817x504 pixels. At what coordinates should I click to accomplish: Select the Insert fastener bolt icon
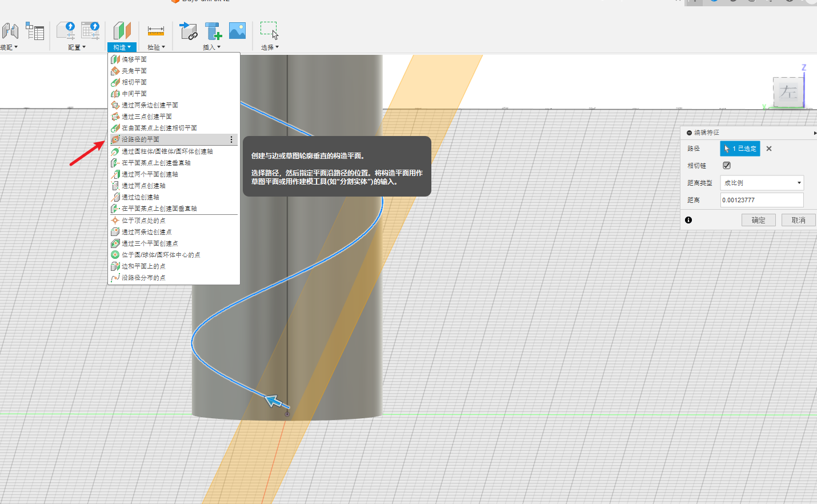pos(213,31)
